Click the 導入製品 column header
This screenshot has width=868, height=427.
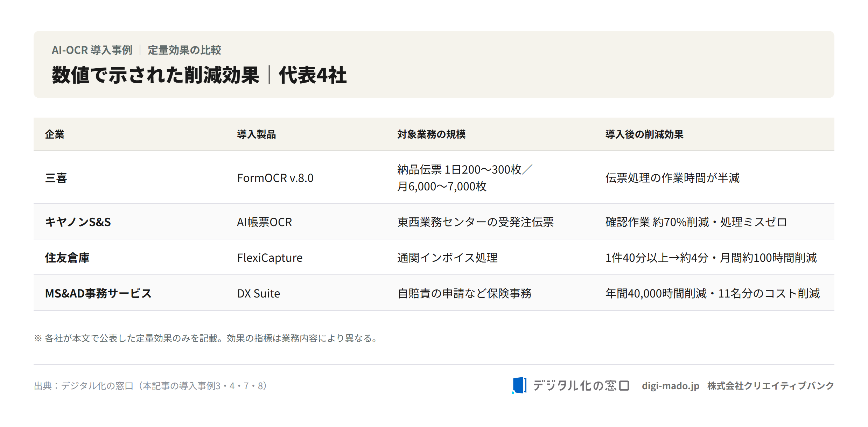(257, 134)
